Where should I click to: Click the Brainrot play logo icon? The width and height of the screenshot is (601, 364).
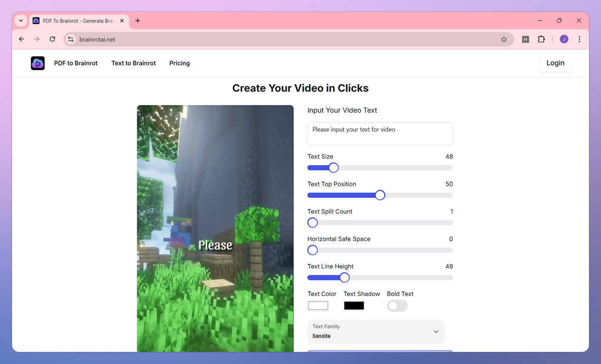coord(37,63)
